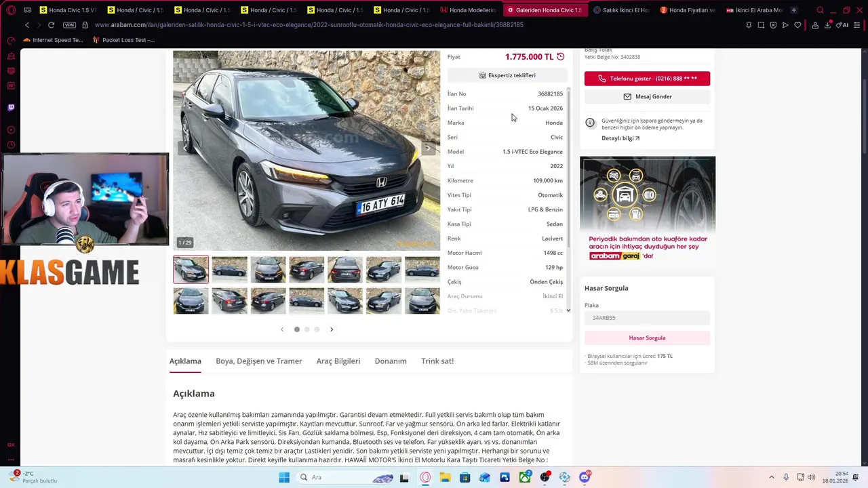
Task: Open the ad blocker shield icon
Action: tap(773, 25)
